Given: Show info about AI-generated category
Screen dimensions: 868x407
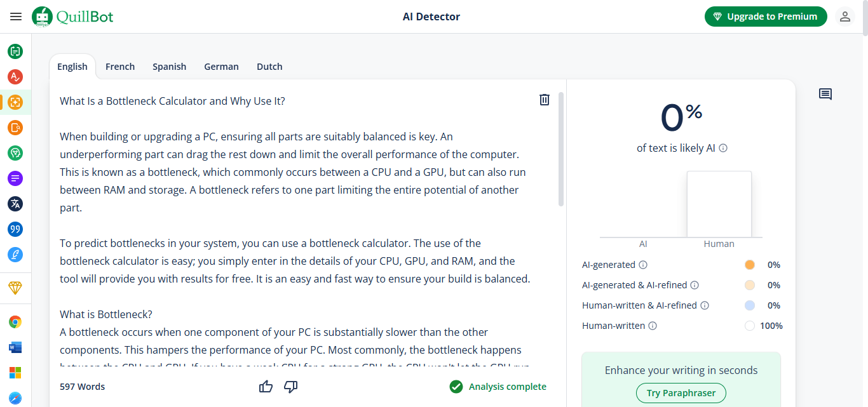Looking at the screenshot, I should 643,265.
